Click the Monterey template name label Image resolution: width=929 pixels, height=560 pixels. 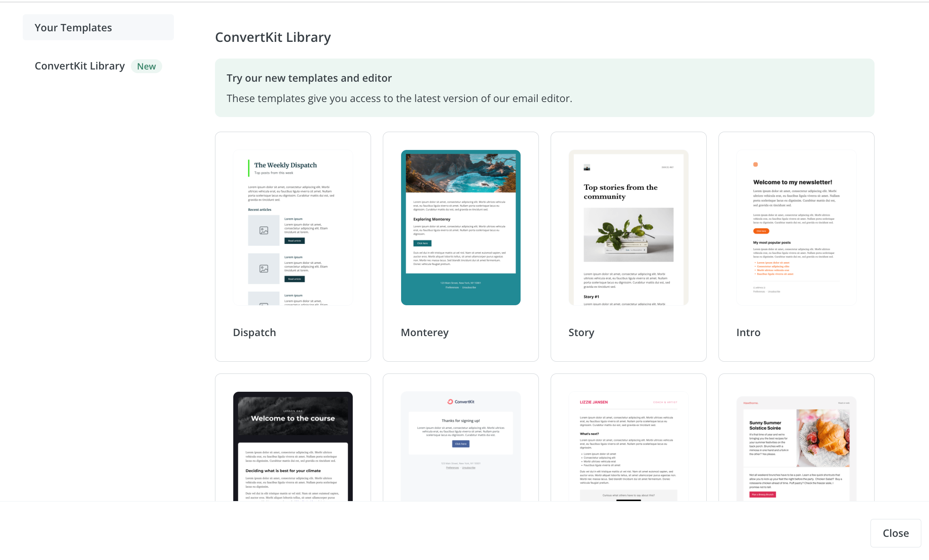click(x=424, y=332)
